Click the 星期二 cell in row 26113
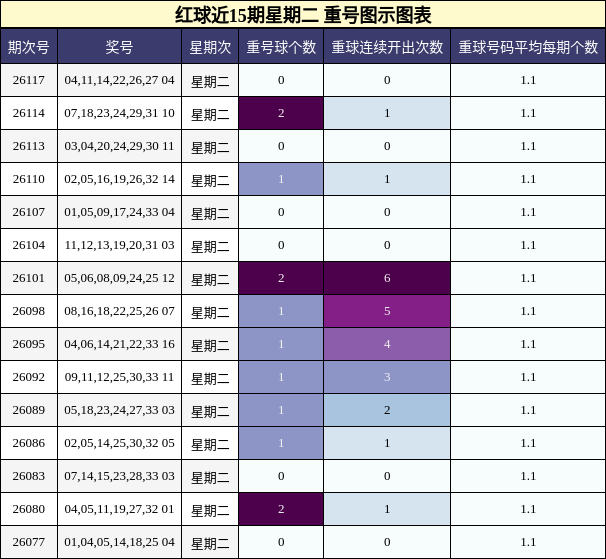 pos(210,146)
